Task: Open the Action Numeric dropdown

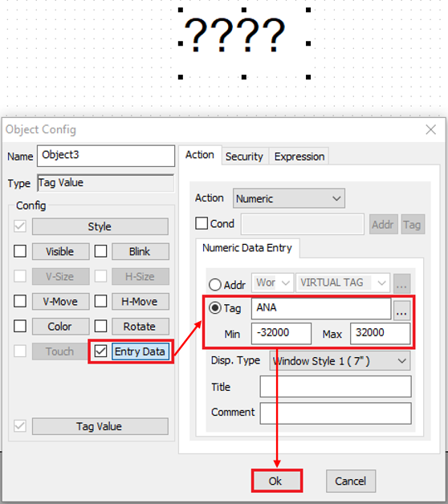Action: [289, 198]
